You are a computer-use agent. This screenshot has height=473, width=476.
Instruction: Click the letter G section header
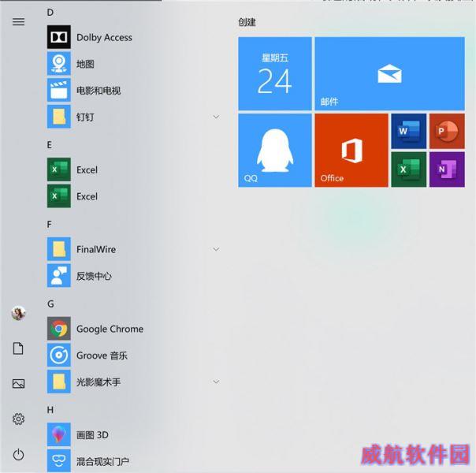(50, 304)
